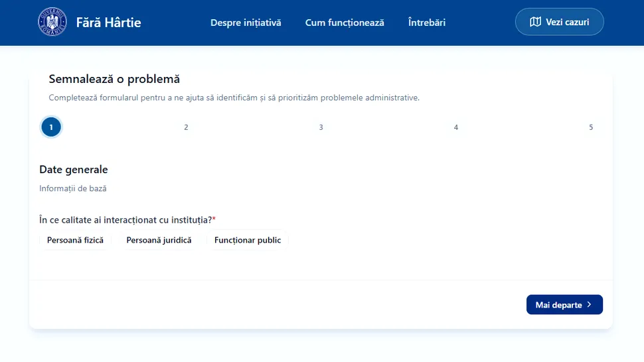Jump to step 5 of the form
The height and width of the screenshot is (362, 644).
[591, 127]
